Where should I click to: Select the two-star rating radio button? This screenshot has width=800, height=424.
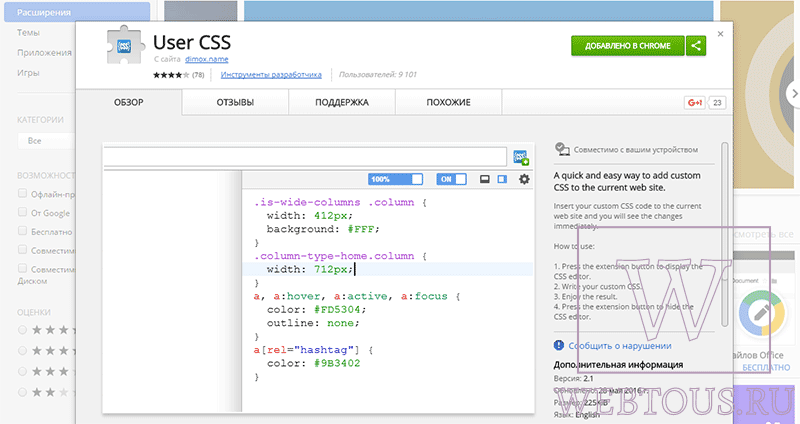[x=22, y=392]
